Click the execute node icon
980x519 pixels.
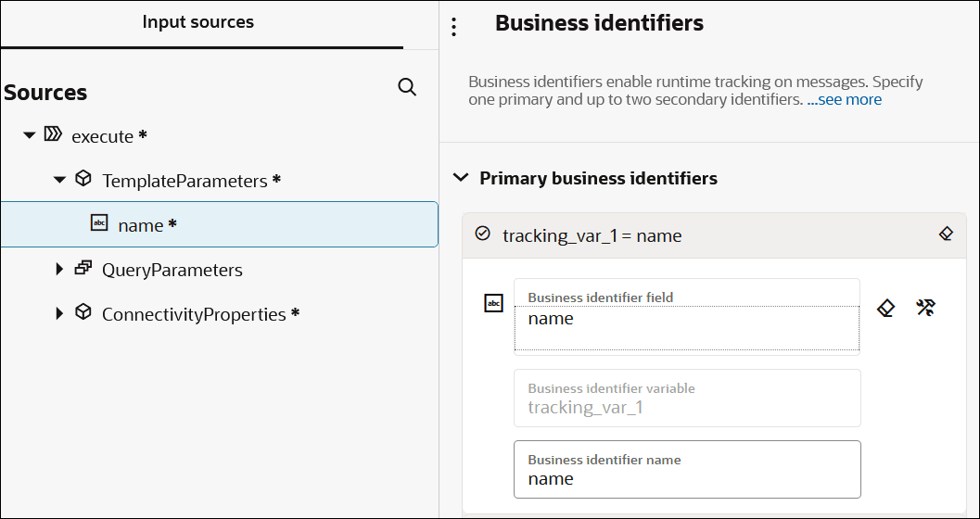(x=53, y=135)
